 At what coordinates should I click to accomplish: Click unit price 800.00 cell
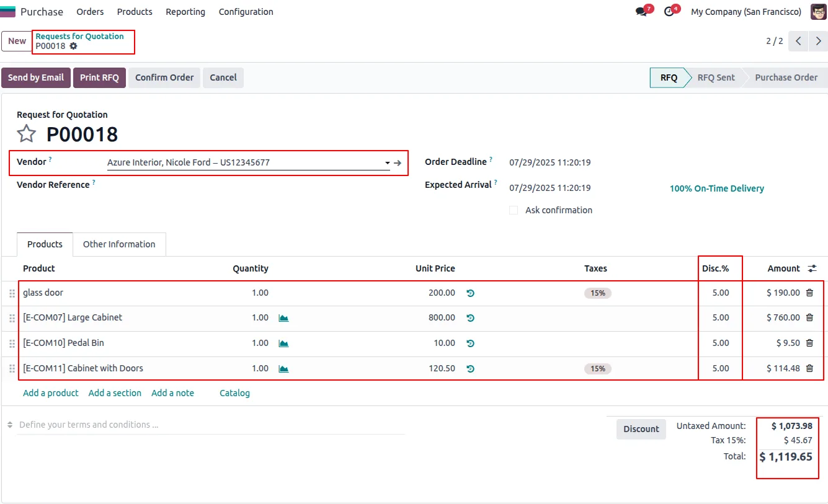click(x=442, y=317)
